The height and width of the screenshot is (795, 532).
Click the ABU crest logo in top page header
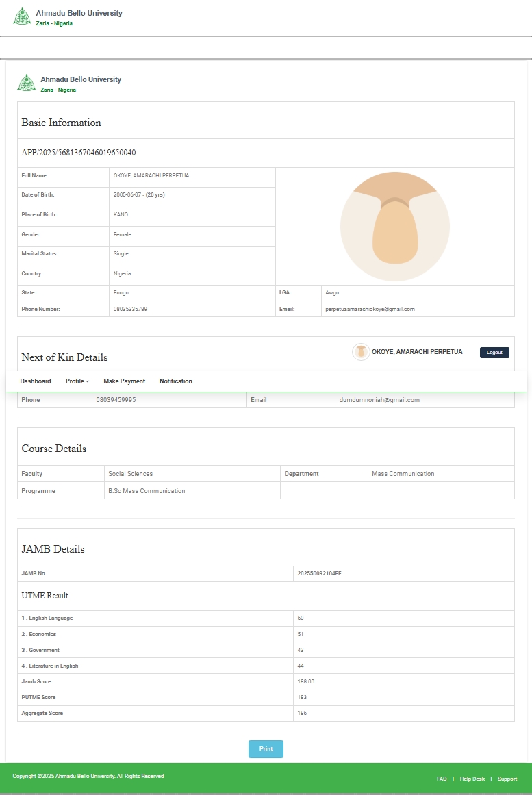[22, 16]
